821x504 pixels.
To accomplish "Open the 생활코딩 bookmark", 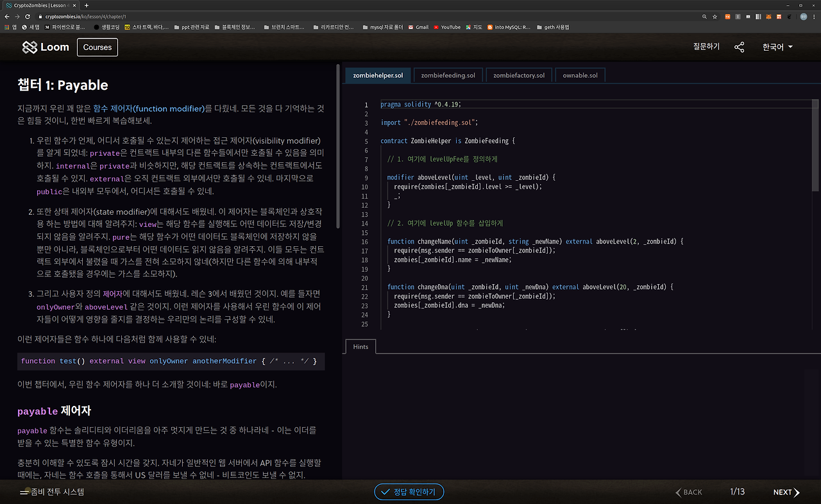I will pos(106,28).
